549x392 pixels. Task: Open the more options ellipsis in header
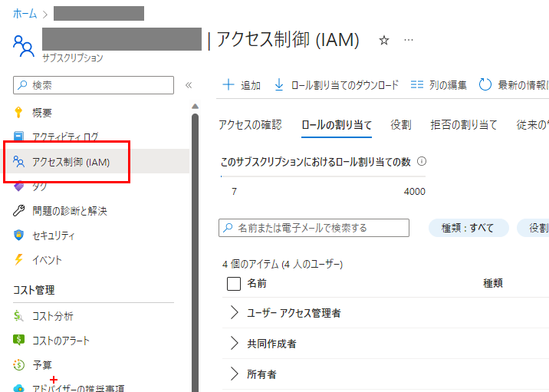click(408, 40)
